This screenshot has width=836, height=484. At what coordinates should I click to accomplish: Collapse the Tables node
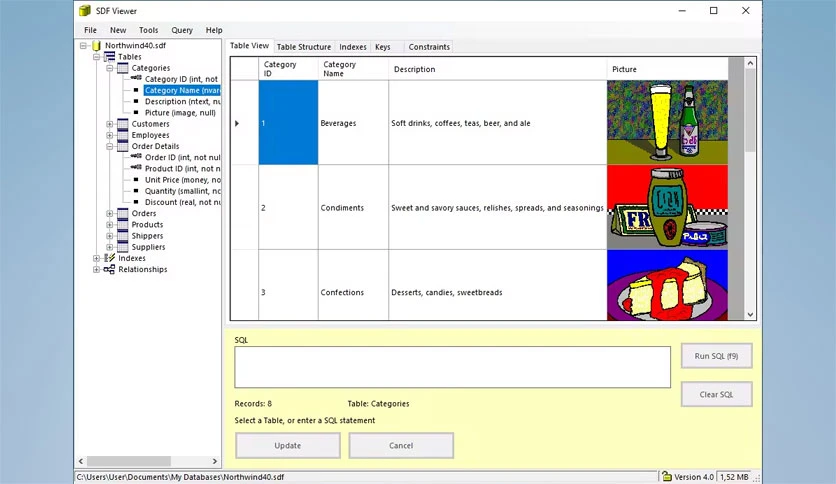97,57
